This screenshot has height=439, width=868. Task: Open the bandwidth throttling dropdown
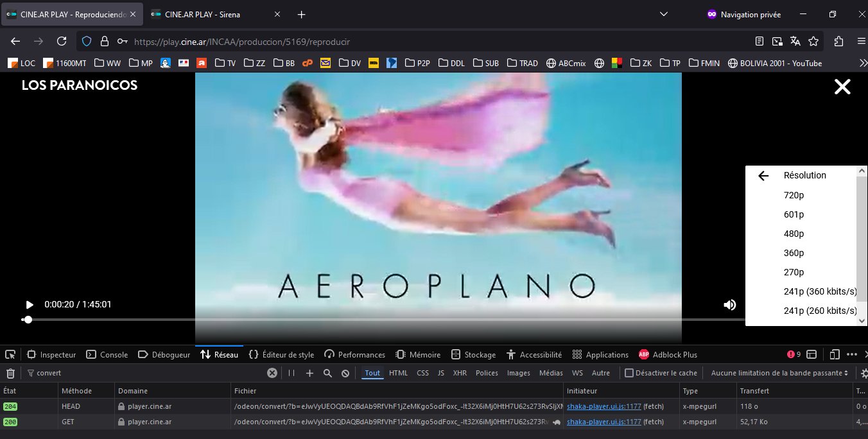[x=779, y=373]
